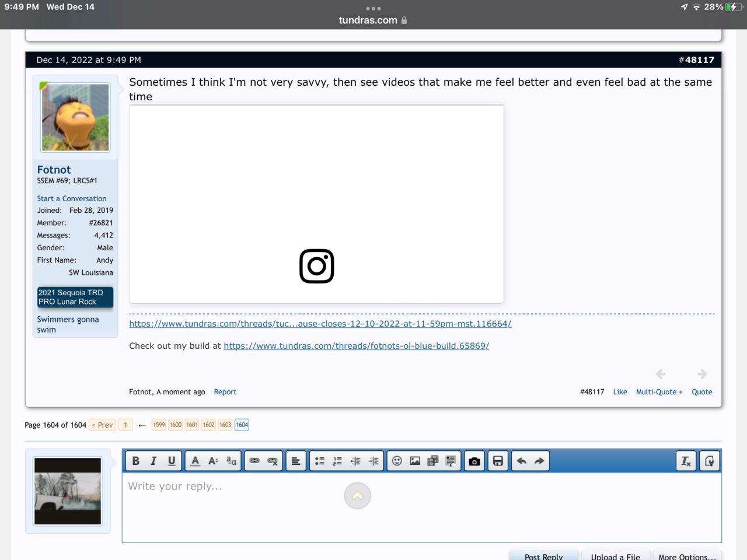Viewport: 747px width, 560px height.
Task: Click the remove formatting icon
Action: click(x=686, y=461)
